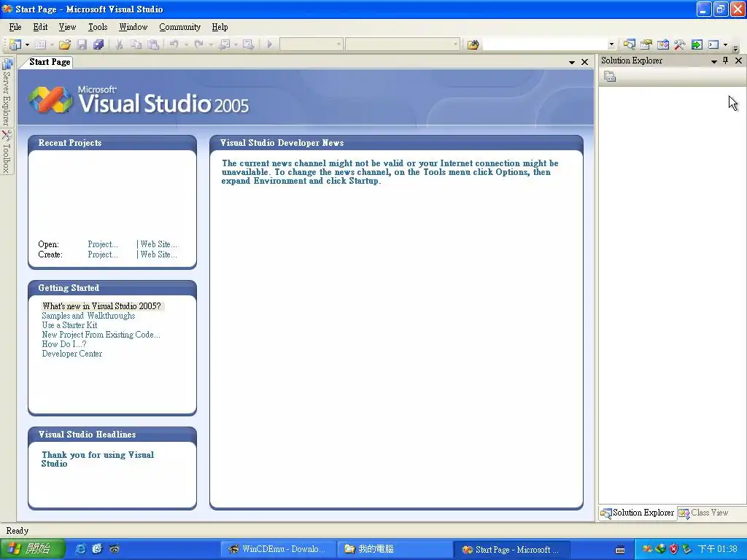
Task: Click the Toolbox hammer-wrench toolbar icon
Action: [679, 44]
